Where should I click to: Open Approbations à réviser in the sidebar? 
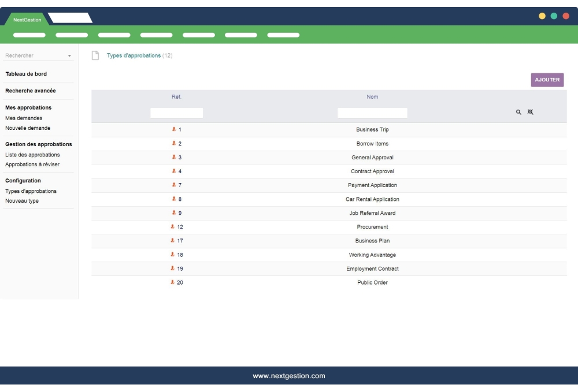[30, 165]
